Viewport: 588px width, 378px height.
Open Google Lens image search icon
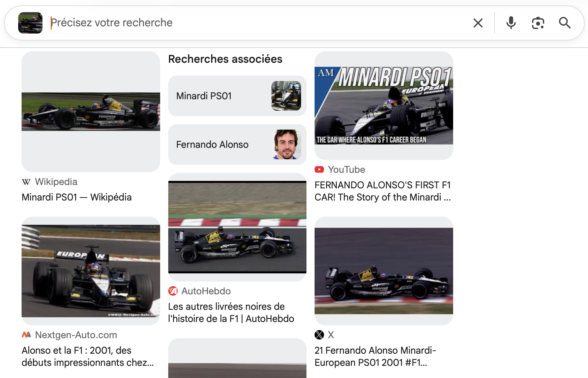point(538,23)
